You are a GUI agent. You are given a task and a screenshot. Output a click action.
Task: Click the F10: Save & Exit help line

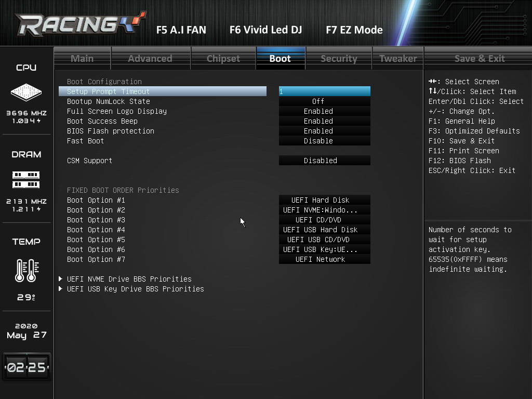461,140
